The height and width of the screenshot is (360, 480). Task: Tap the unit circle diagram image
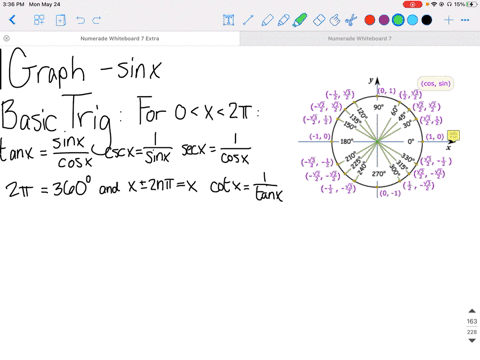click(377, 141)
